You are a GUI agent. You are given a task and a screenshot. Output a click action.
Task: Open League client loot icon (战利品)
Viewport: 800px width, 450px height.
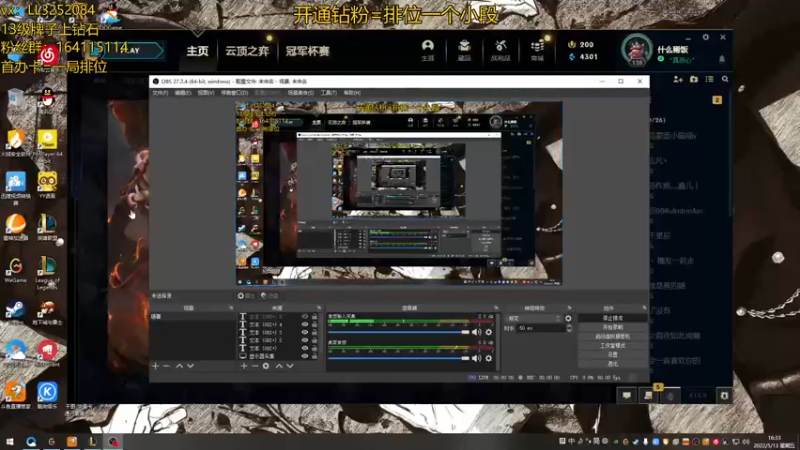501,51
